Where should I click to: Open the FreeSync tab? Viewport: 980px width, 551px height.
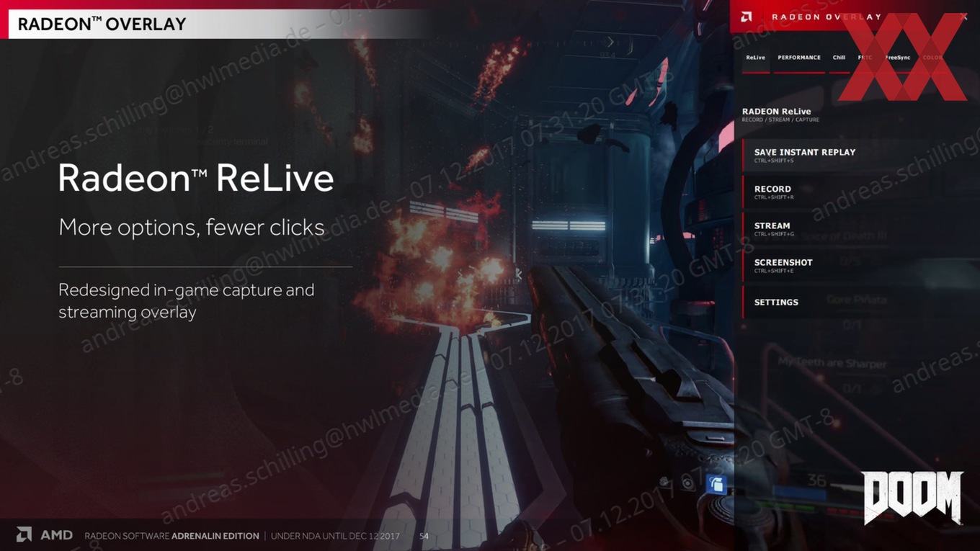[898, 58]
